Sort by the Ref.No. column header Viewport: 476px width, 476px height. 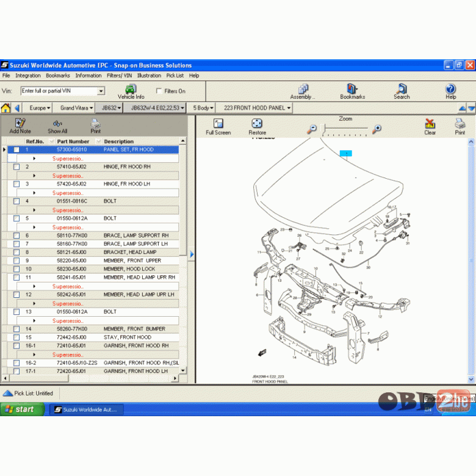click(x=35, y=142)
